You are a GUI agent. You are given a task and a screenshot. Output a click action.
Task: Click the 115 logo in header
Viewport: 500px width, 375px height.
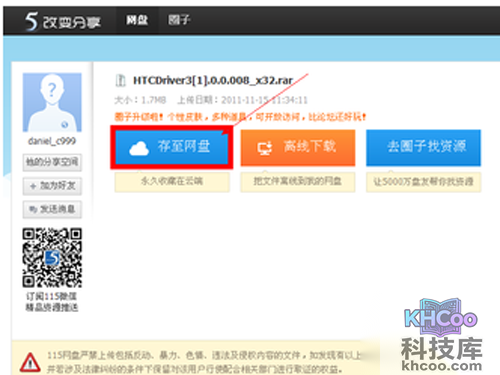click(x=62, y=22)
